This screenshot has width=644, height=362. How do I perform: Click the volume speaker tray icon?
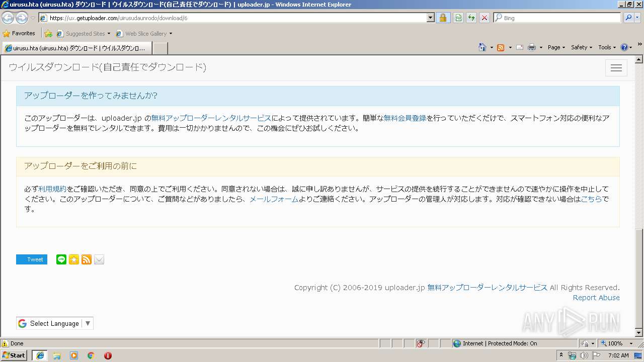tap(584, 355)
